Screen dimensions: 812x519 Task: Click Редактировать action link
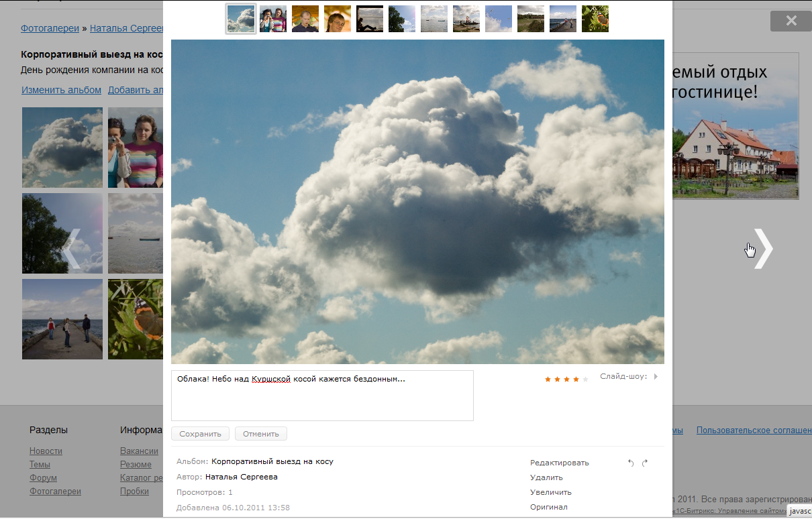[559, 463]
